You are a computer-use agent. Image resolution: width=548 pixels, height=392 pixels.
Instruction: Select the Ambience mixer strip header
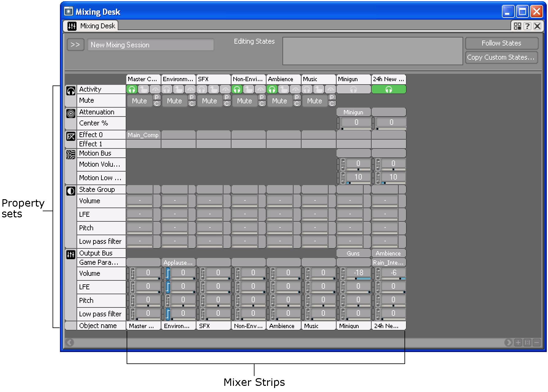click(283, 79)
